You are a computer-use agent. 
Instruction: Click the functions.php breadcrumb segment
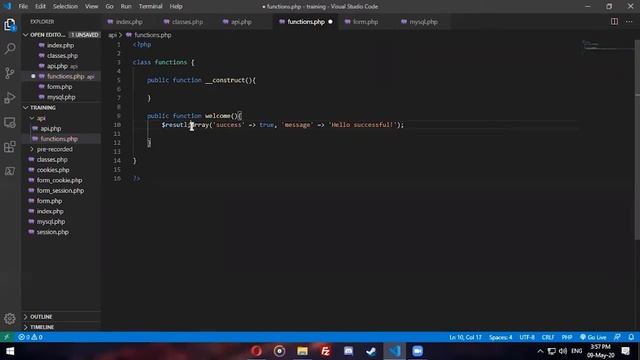(153, 35)
